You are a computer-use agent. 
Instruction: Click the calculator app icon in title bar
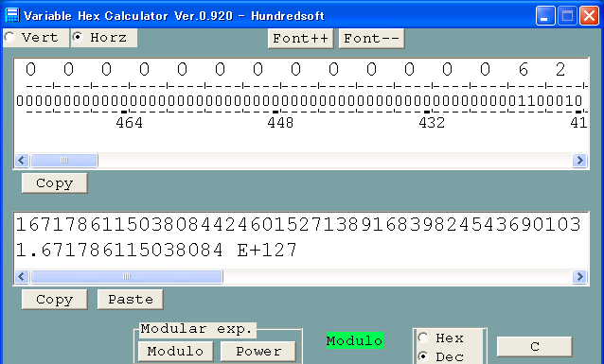click(x=11, y=15)
